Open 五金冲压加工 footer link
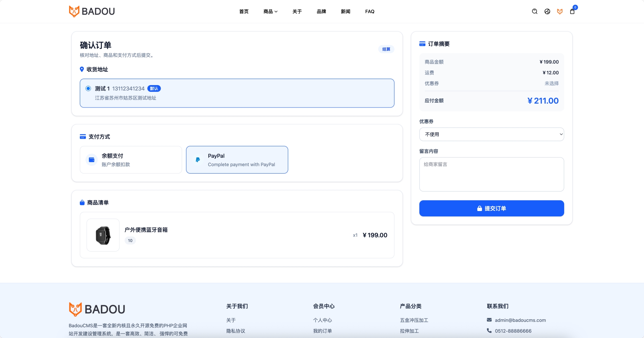 (414, 320)
